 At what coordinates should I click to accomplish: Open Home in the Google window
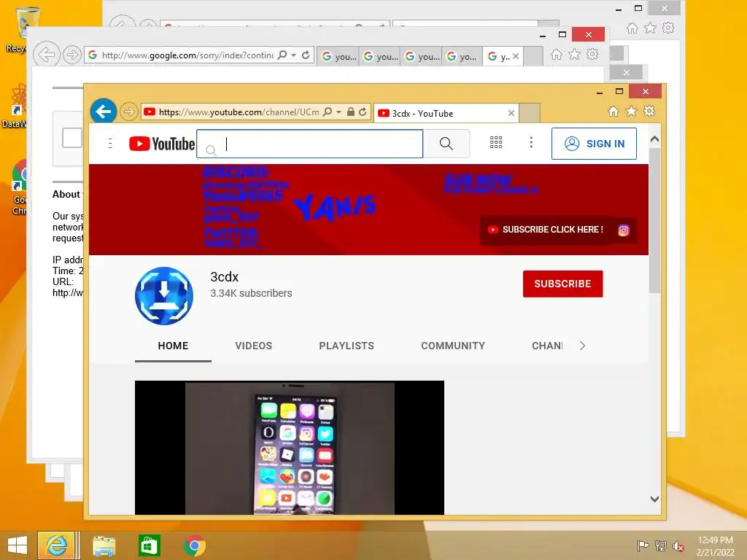click(557, 54)
